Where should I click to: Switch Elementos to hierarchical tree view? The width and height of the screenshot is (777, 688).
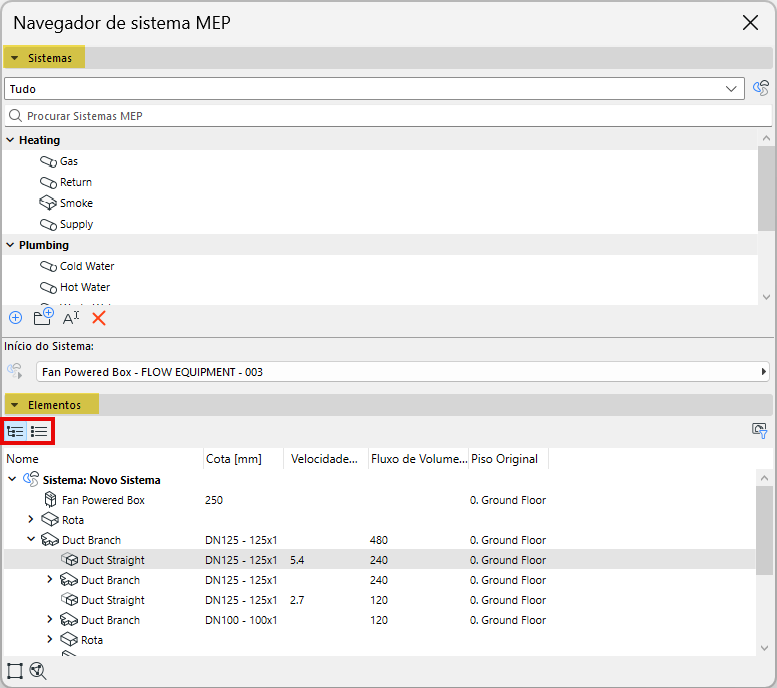point(15,431)
